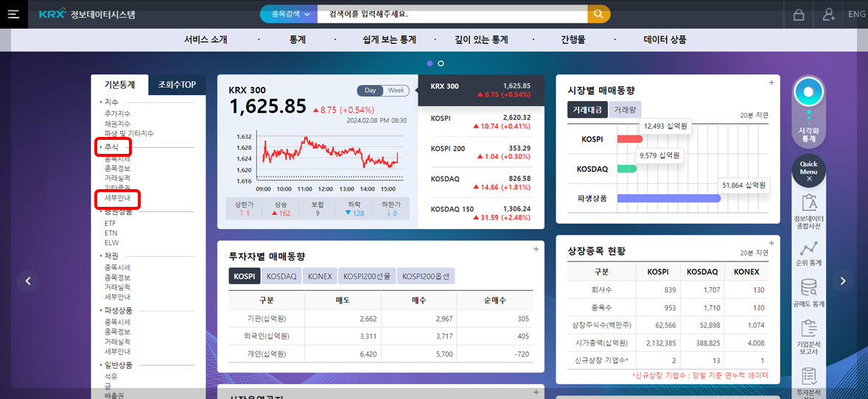The image size is (868, 399).
Task: Select the KOSDAQ 150 index row
Action: coord(481,213)
